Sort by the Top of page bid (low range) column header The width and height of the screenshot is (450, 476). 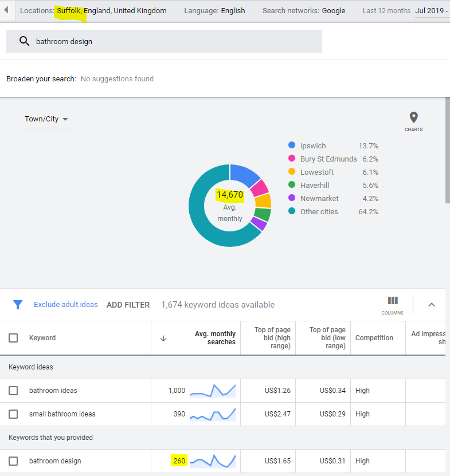327,338
